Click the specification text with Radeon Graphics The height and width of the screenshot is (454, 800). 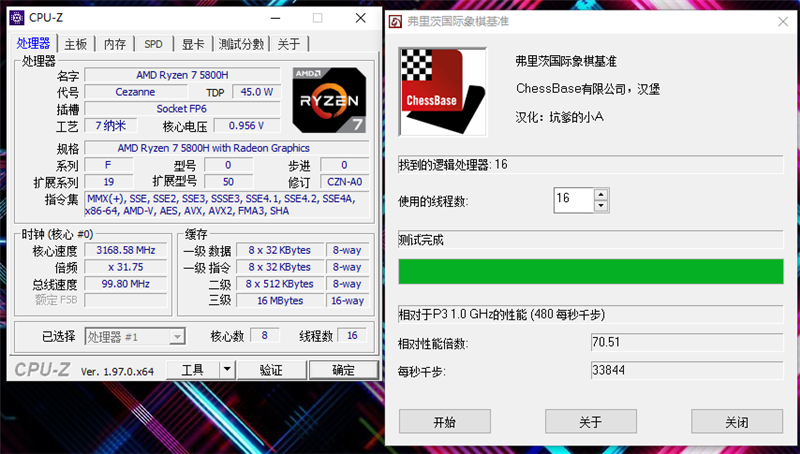[227, 148]
